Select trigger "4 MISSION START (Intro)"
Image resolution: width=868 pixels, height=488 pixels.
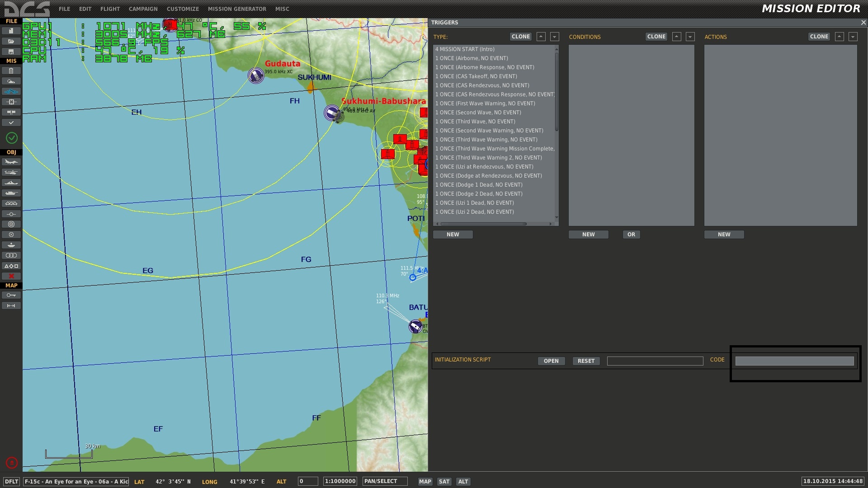(494, 49)
